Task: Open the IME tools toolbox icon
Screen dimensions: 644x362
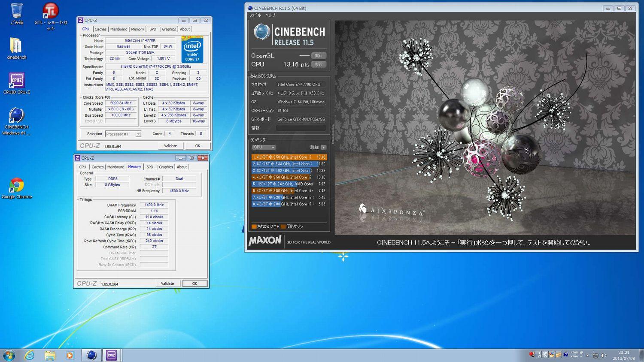Action: [x=559, y=355]
